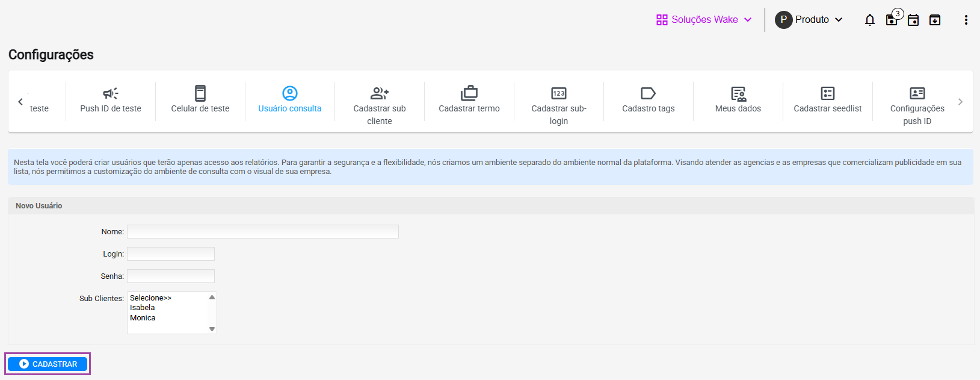
Task: Click the Soluções Wake label
Action: click(704, 20)
